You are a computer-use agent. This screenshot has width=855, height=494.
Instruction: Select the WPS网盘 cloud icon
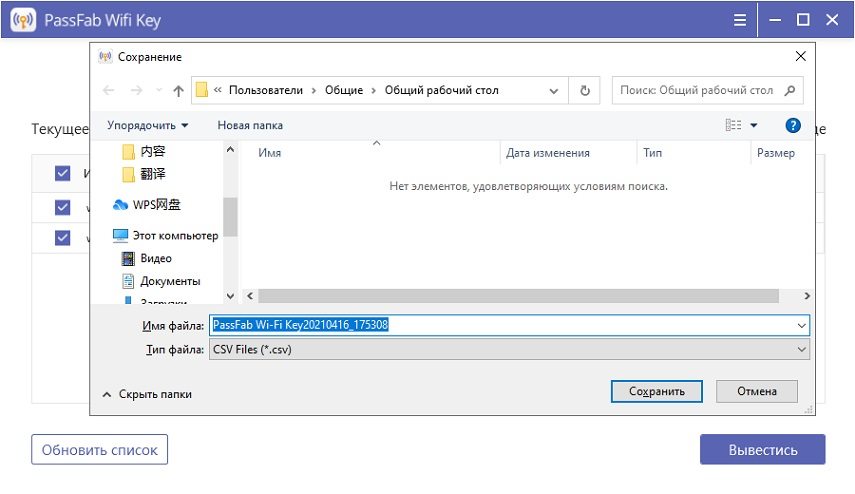point(121,205)
